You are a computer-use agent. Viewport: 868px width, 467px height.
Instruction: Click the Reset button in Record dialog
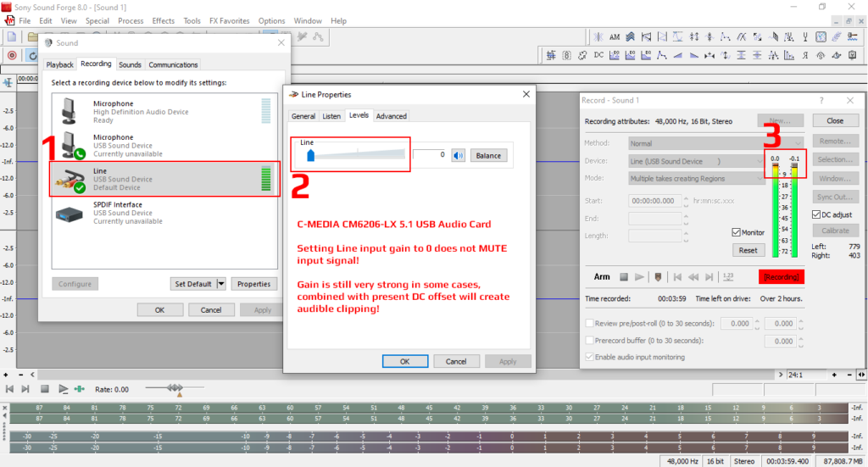click(x=748, y=250)
